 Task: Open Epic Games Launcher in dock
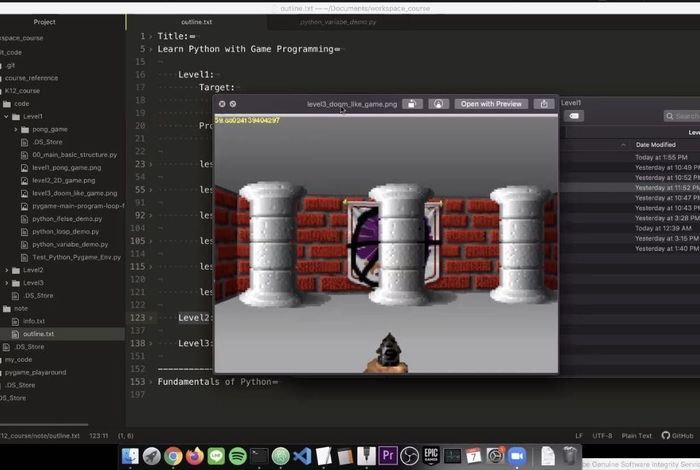(x=431, y=456)
